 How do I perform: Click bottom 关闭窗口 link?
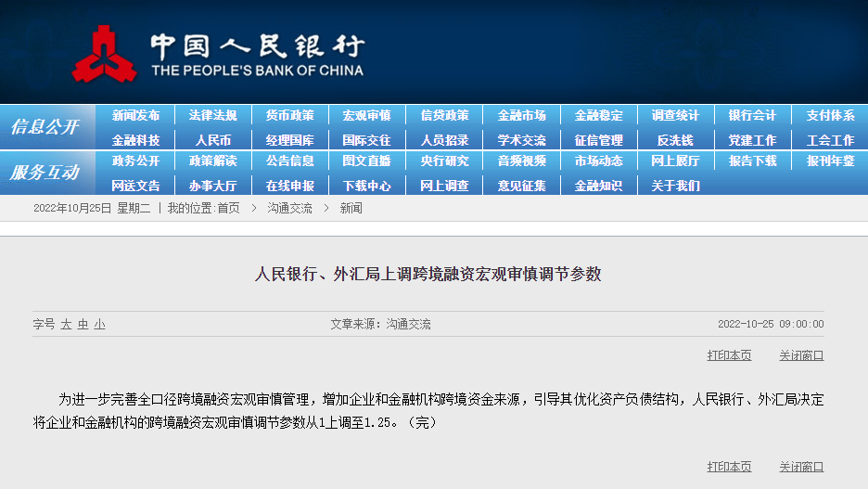801,467
